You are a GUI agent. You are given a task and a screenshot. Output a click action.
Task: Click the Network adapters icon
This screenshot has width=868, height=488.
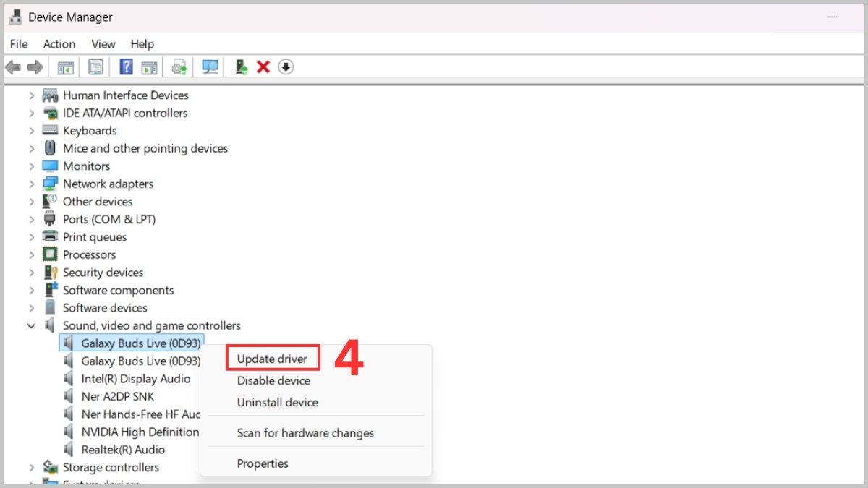click(50, 184)
